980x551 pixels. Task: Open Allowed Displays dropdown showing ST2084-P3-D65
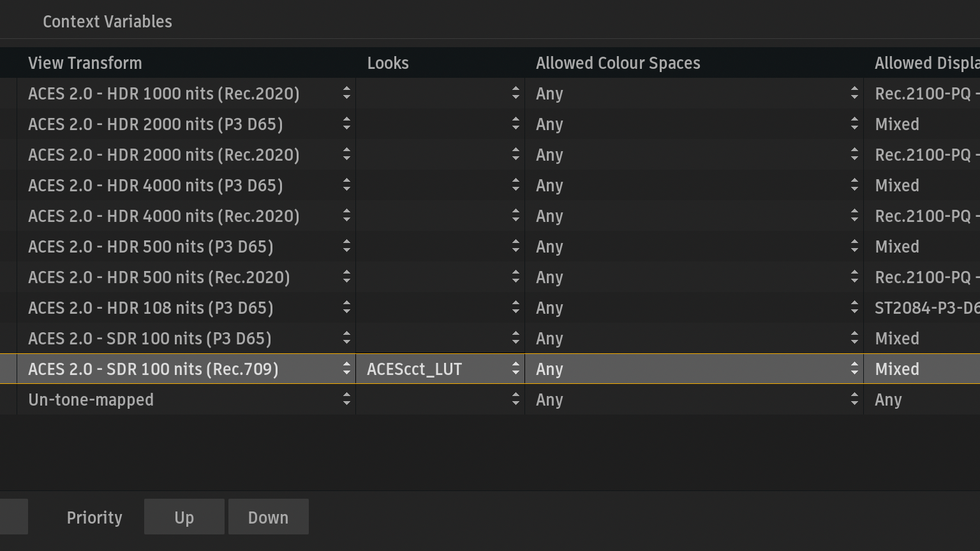[926, 308]
